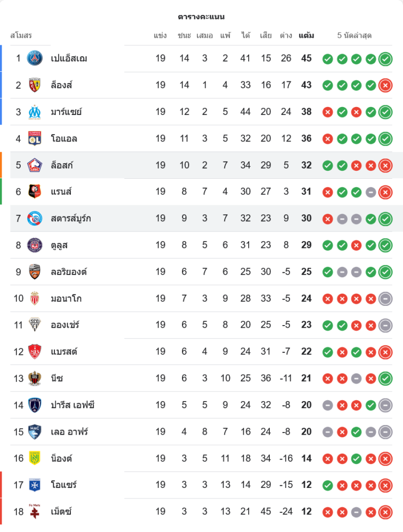The image size is (403, 532).
Task: Click the Lyon (โอแอล) club logo
Action: coord(35,138)
